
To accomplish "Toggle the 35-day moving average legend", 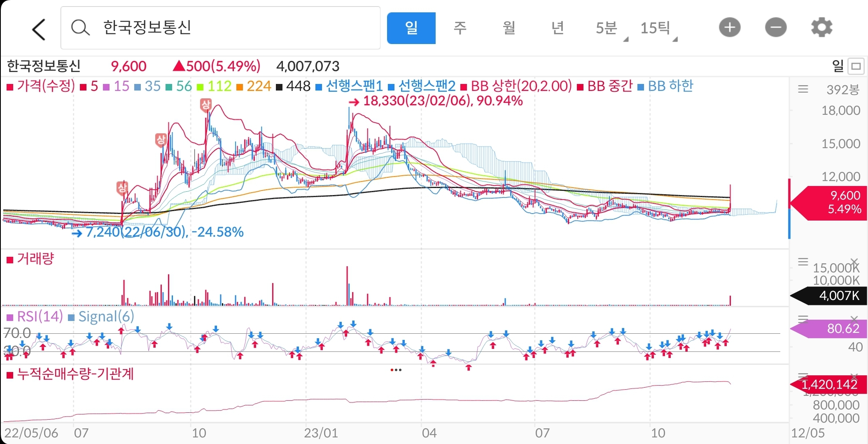I will (147, 86).
